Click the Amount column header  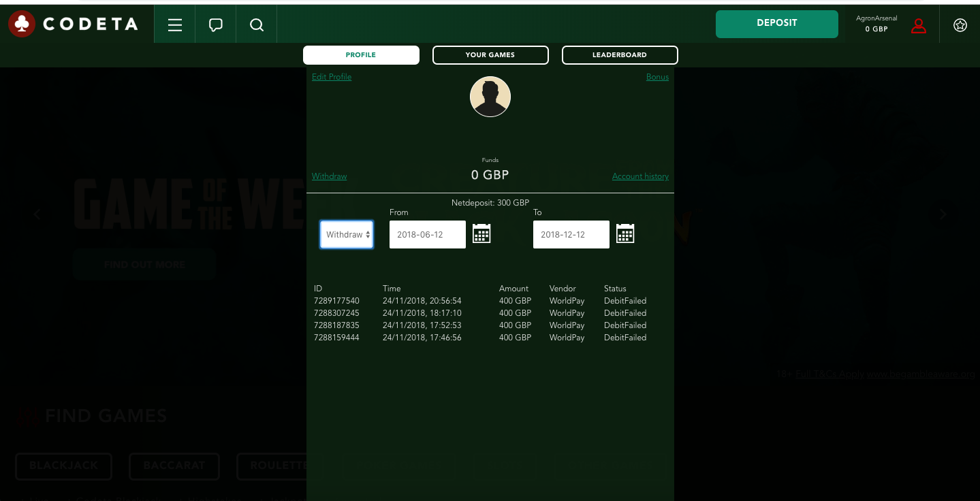[513, 289]
